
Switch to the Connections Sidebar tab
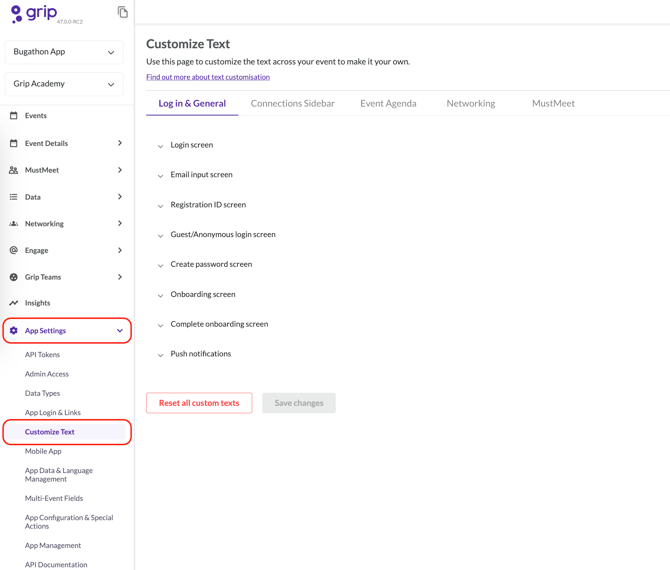click(x=292, y=103)
